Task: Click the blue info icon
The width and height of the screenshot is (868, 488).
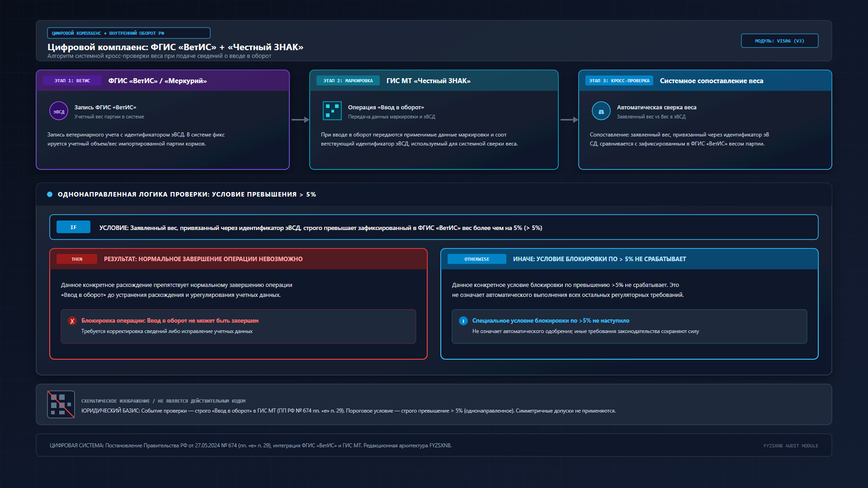Action: [463, 321]
